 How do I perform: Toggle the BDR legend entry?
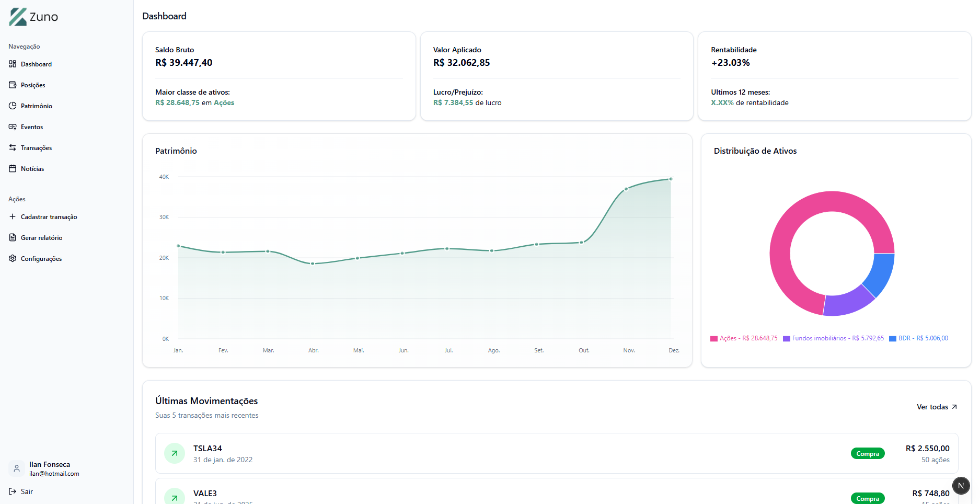tap(918, 338)
